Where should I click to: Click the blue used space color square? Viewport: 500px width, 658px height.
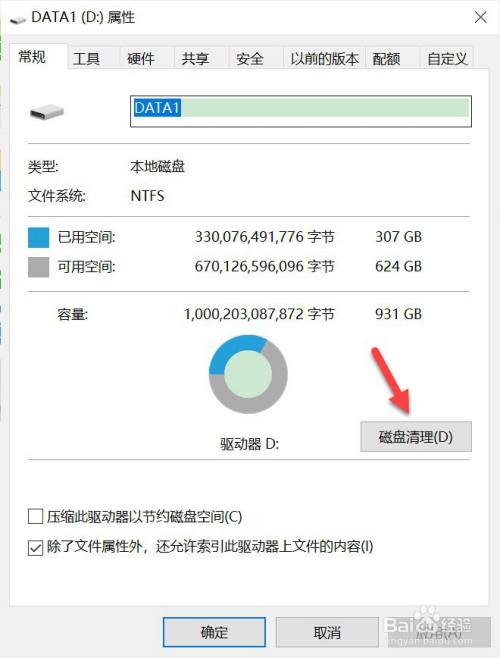[39, 238]
